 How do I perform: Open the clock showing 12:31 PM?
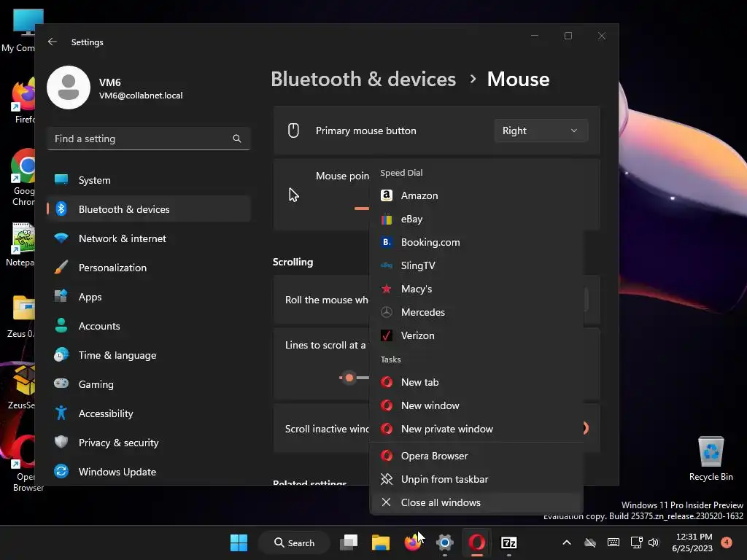(x=693, y=542)
